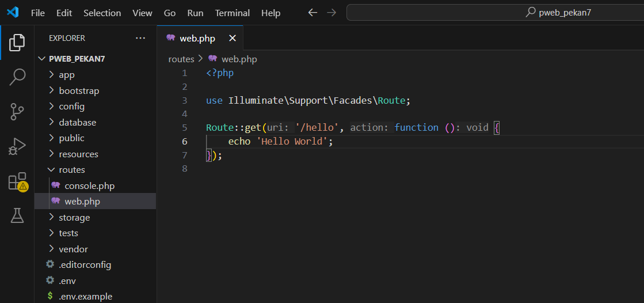Collapse the PWEB_PEKAN7 project root
The height and width of the screenshot is (303, 644).
click(x=77, y=59)
